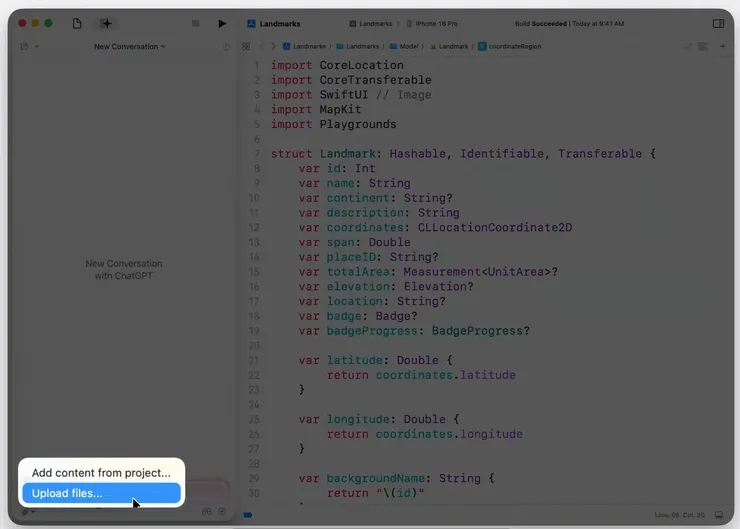
Task: Stop the running build
Action: click(x=195, y=24)
